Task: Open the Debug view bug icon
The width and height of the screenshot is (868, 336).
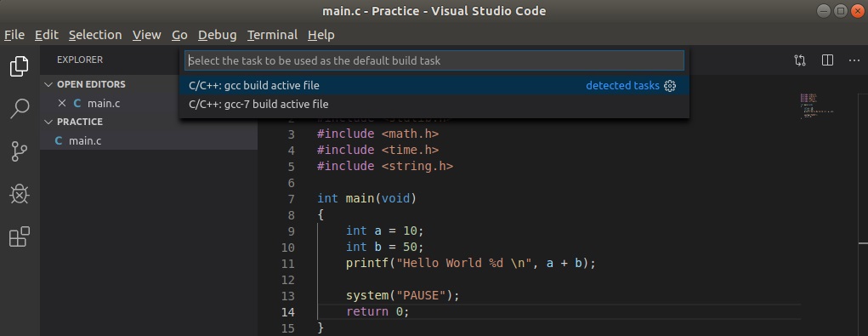Action: pyautogui.click(x=20, y=194)
